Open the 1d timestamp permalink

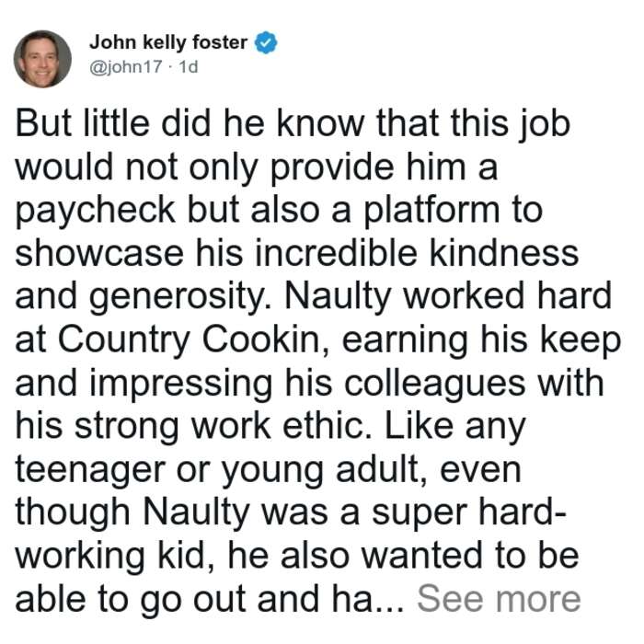point(189,66)
